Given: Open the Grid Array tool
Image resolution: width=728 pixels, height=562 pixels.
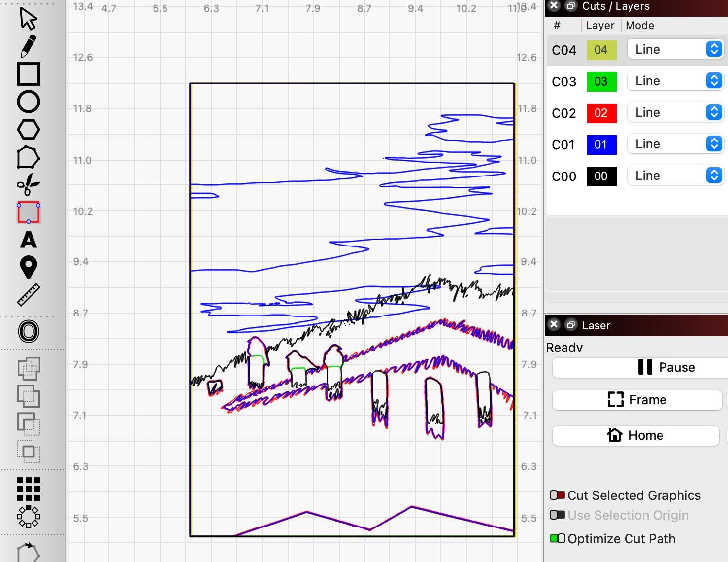Looking at the screenshot, I should click(x=29, y=489).
